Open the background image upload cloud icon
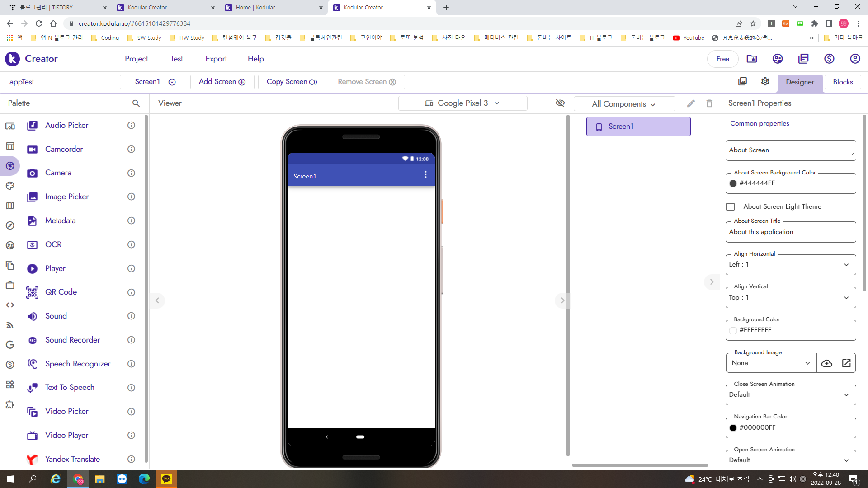 coord(826,363)
